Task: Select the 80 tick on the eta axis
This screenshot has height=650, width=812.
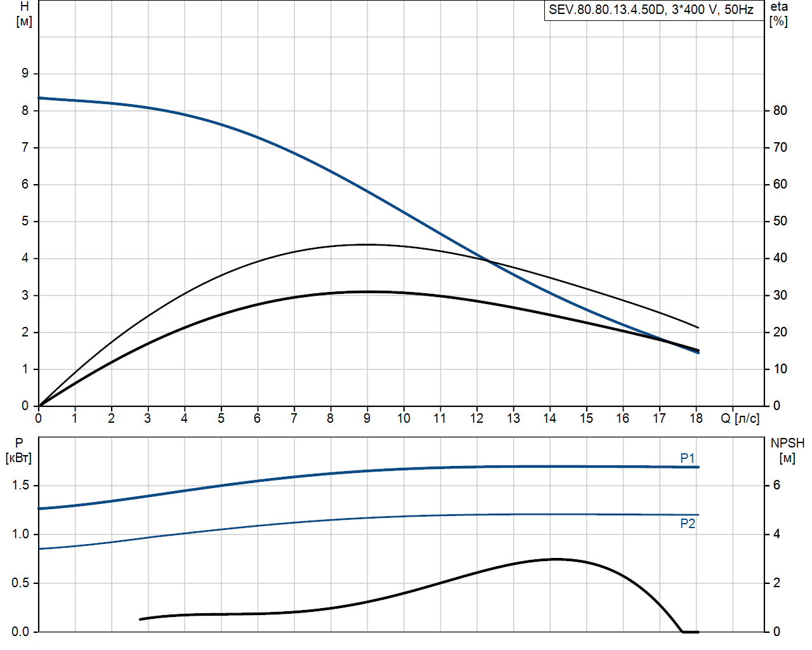Action: click(x=780, y=110)
